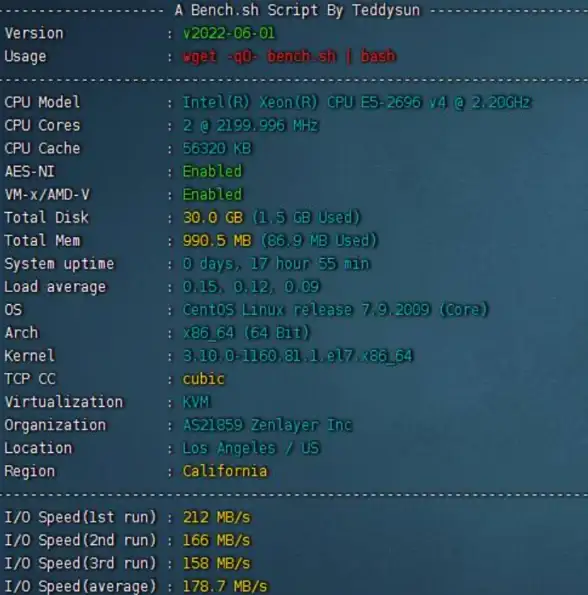This screenshot has width=588, height=595.
Task: Click the Los Angeles / US location
Action: click(251, 448)
